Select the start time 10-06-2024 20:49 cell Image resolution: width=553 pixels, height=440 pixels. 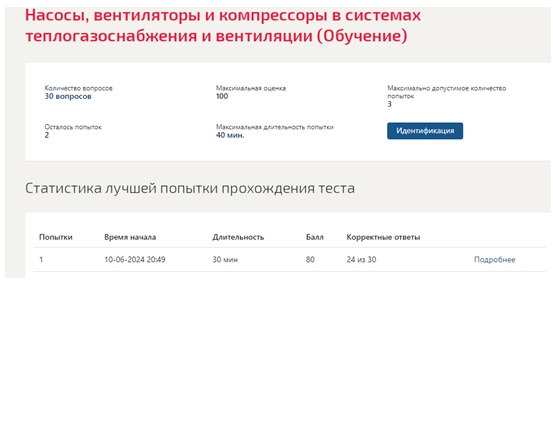(135, 260)
